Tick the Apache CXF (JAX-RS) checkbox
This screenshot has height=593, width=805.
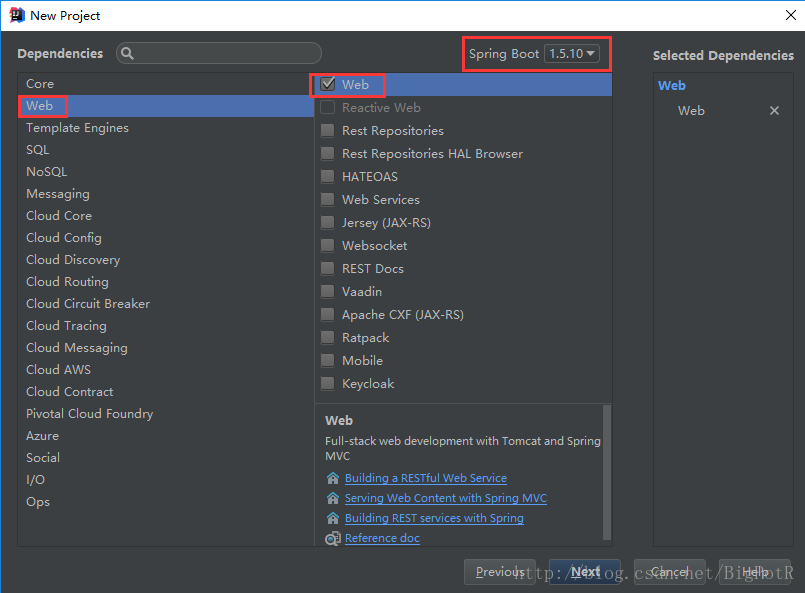click(328, 314)
